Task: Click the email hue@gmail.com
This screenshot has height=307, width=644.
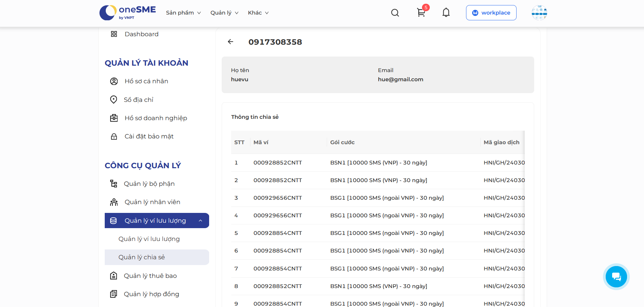Action: 401,79
